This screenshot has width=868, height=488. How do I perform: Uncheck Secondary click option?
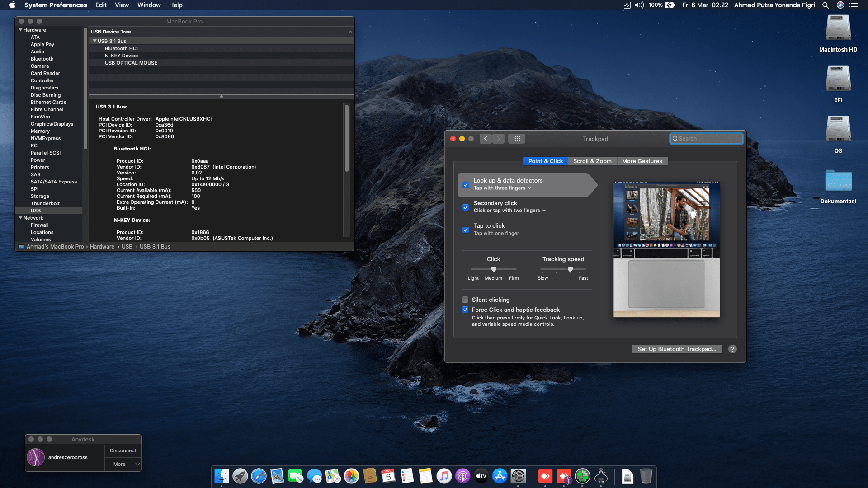click(466, 207)
